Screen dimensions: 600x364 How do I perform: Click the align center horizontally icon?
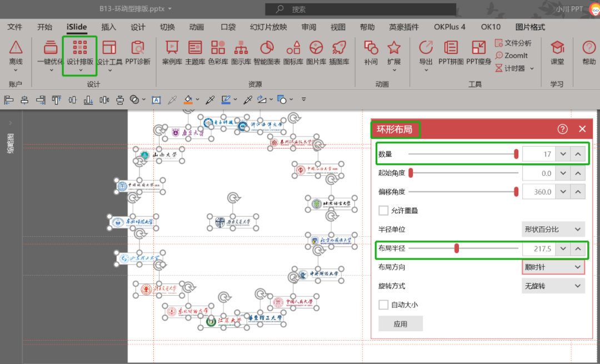tap(24, 100)
